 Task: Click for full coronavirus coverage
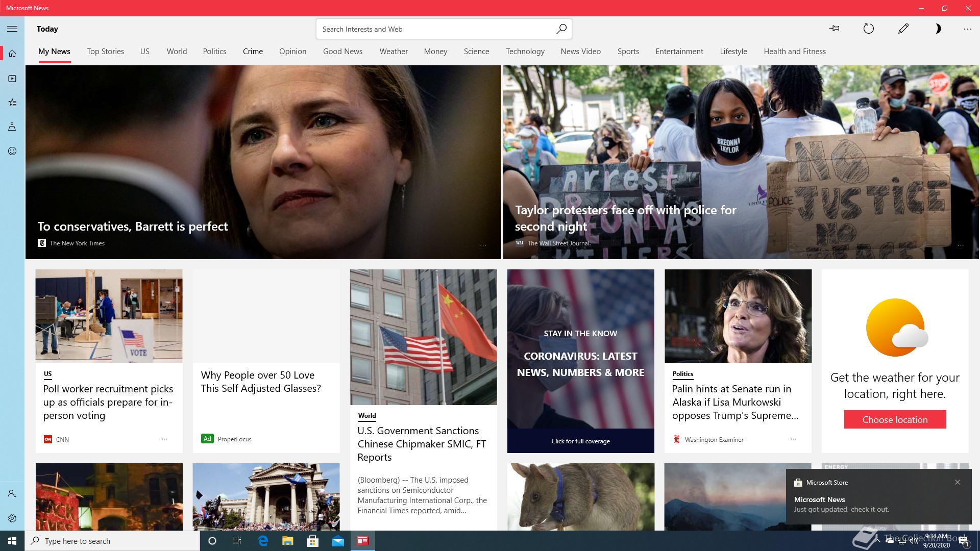tap(580, 441)
